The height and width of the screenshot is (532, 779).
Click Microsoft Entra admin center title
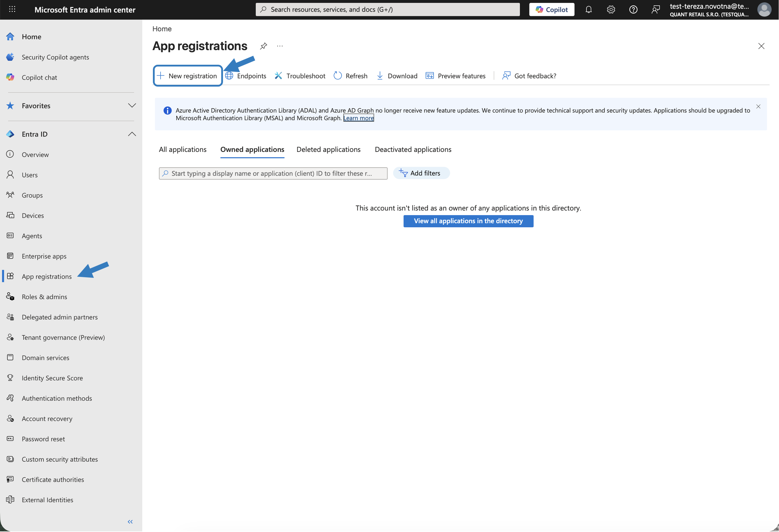[x=85, y=10]
